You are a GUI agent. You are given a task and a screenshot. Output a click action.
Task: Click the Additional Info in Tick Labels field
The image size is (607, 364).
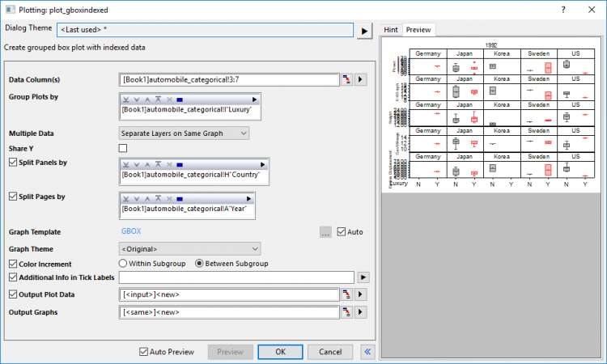tap(236, 277)
